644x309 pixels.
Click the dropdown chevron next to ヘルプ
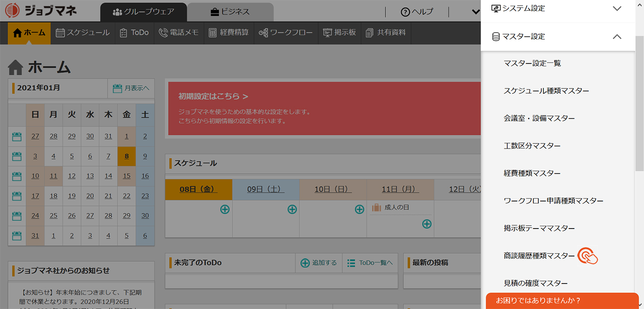click(x=476, y=12)
